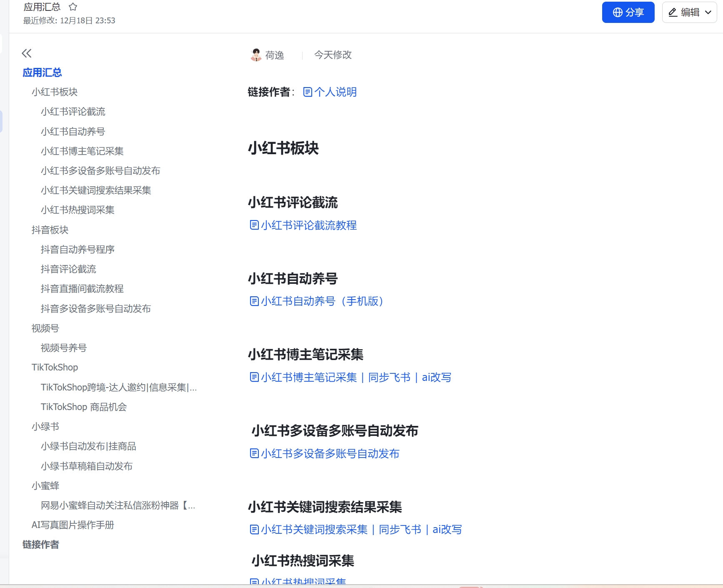Screen dimensions: 723x588
Task: Jump to 小红书关键词搜索结果采集 outline entry
Action: (x=96, y=190)
